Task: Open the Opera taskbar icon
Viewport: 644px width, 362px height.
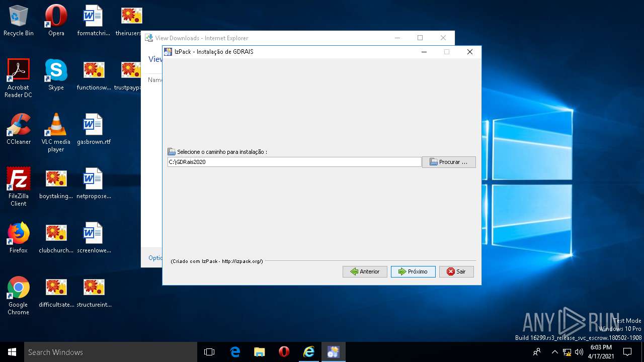Action: pyautogui.click(x=284, y=352)
